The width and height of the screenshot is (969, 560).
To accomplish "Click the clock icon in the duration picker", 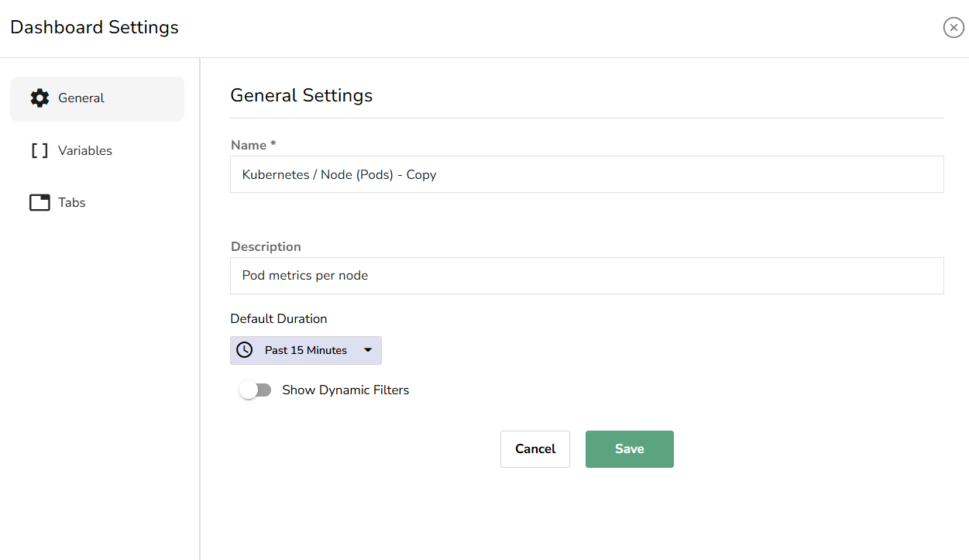I will coord(245,350).
